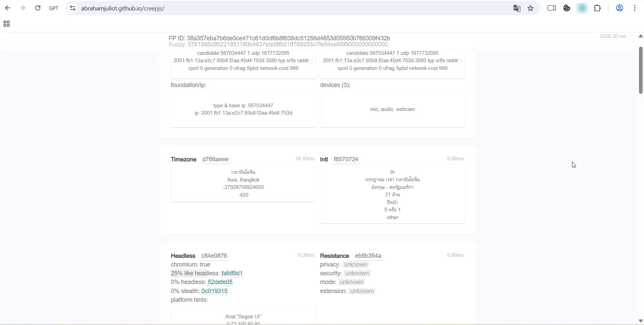Image resolution: width=644 pixels, height=325 pixels.
Task: Click the devices (3) label
Action: [335, 85]
